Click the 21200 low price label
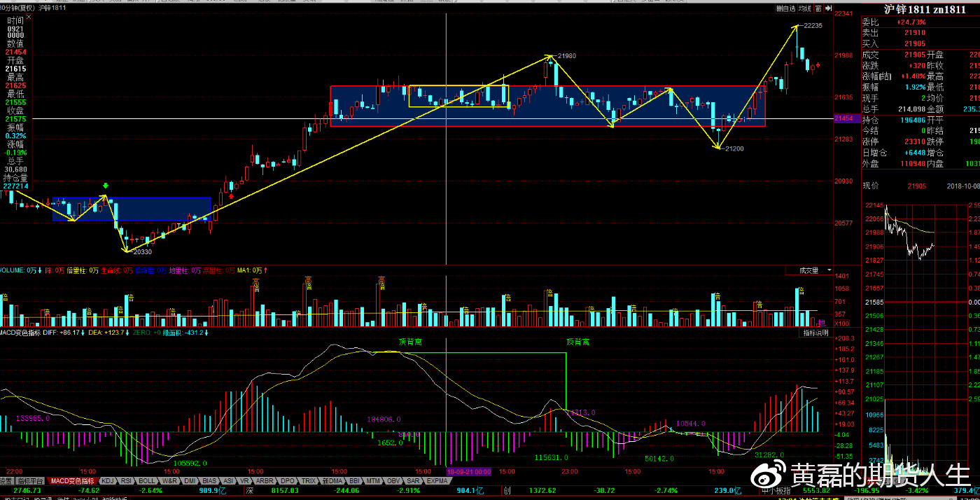980x500 pixels. click(735, 148)
